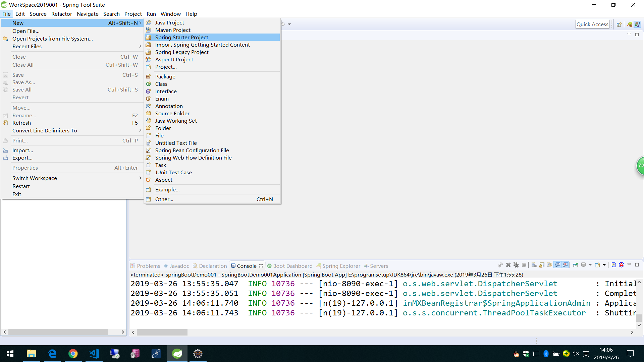Click Remove Launch X icon in console

tap(508, 265)
